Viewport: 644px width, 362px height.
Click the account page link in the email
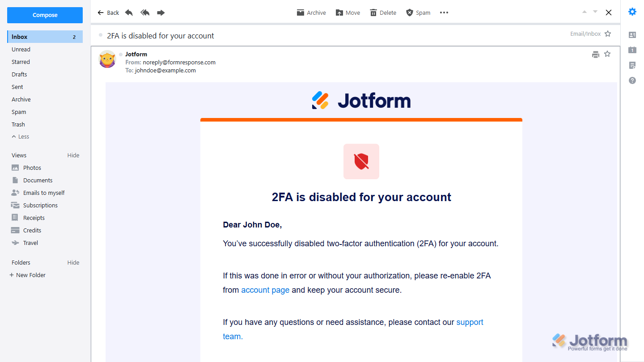265,290
